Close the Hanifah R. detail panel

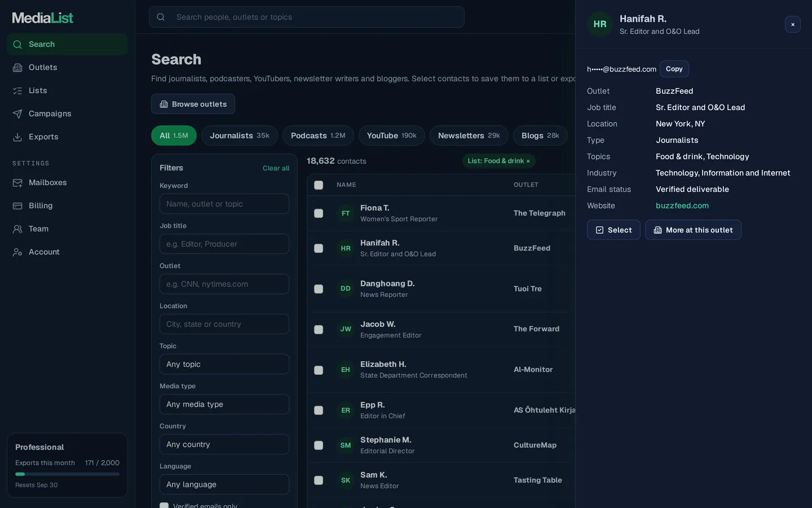click(793, 24)
